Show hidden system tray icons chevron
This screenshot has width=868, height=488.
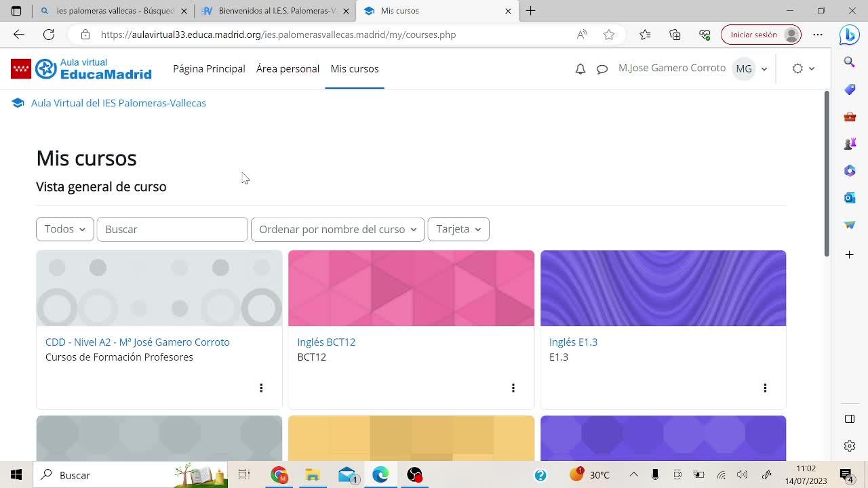[x=633, y=475]
